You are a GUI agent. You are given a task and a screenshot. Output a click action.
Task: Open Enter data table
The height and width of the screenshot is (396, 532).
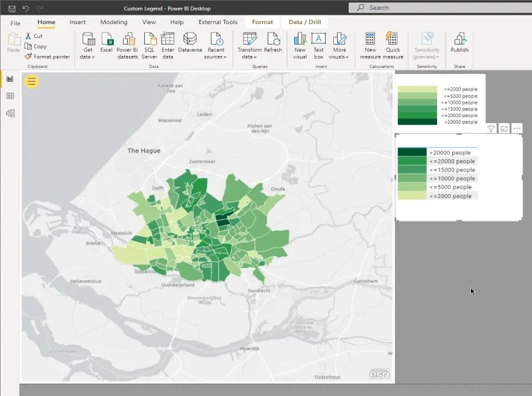pos(168,45)
